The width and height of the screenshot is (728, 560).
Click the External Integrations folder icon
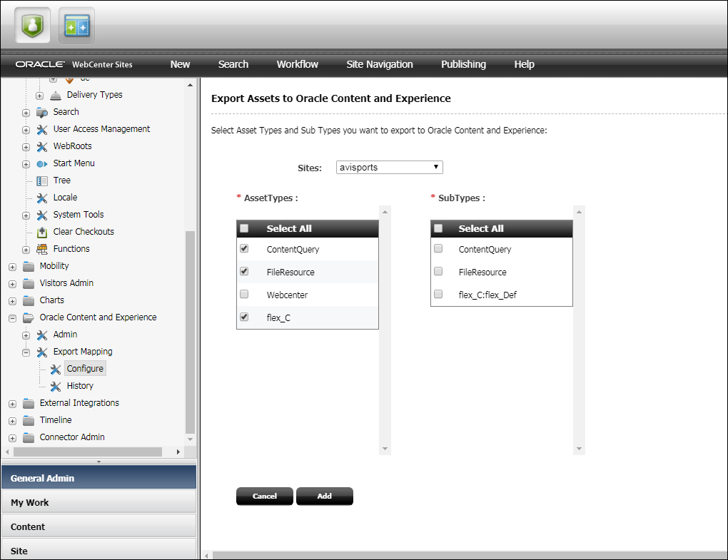point(29,403)
